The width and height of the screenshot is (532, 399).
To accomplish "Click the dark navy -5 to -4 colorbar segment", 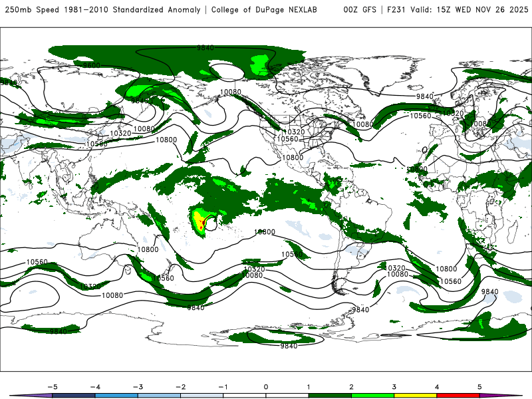I will tap(74, 396).
